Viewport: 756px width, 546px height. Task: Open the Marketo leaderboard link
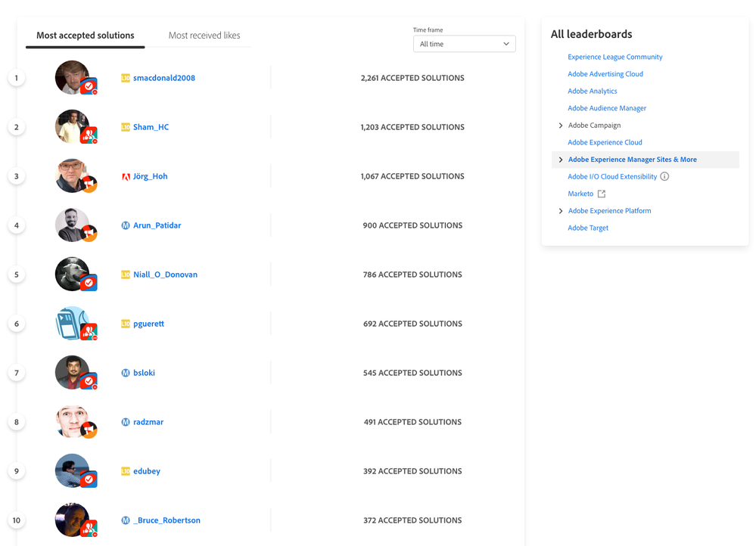[x=580, y=194]
